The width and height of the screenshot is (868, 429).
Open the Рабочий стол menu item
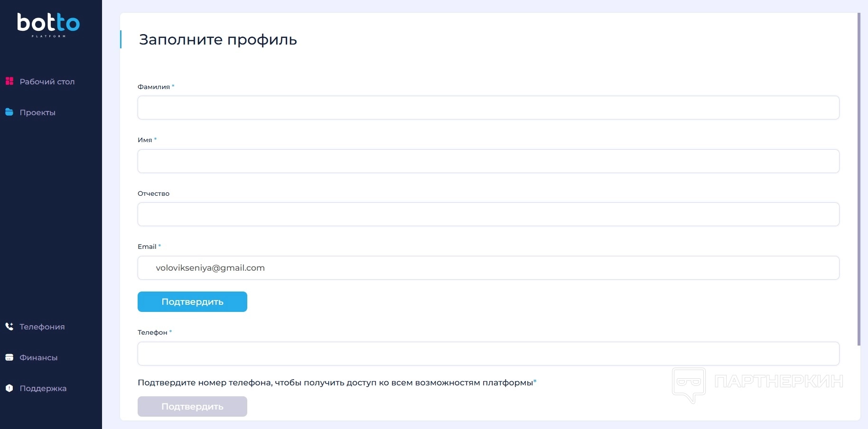pyautogui.click(x=47, y=82)
